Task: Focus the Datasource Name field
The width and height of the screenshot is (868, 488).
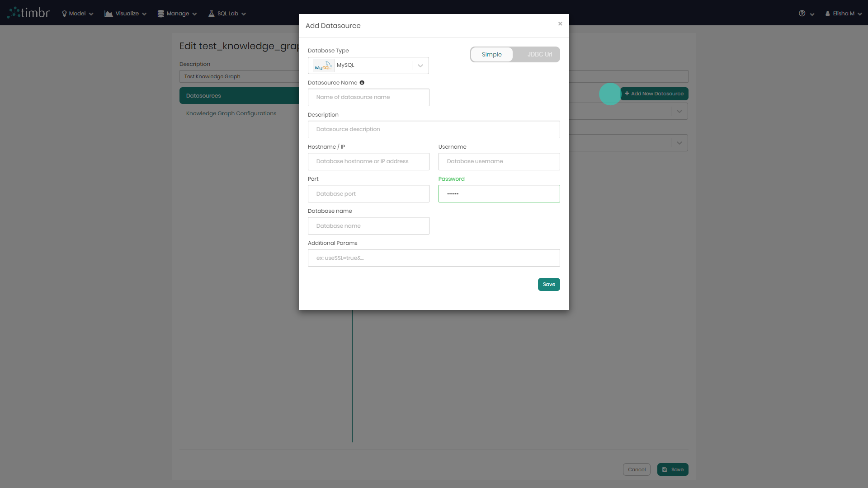Action: point(368,97)
